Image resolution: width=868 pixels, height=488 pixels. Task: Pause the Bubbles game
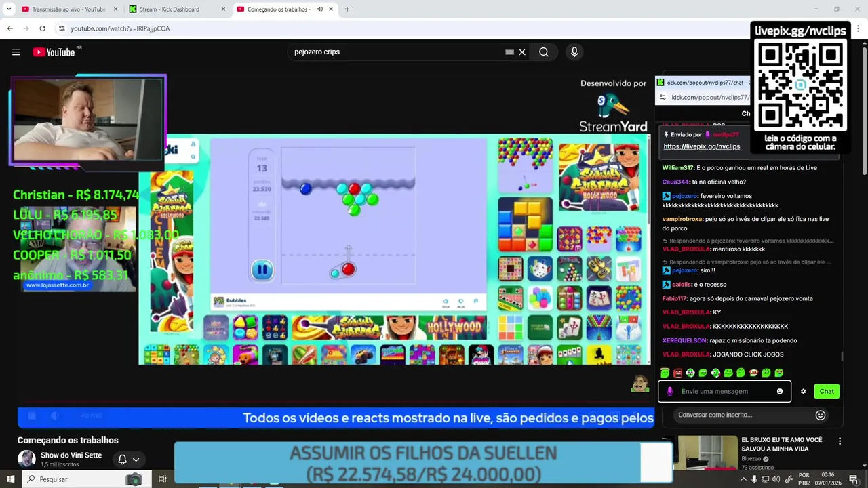coord(262,270)
